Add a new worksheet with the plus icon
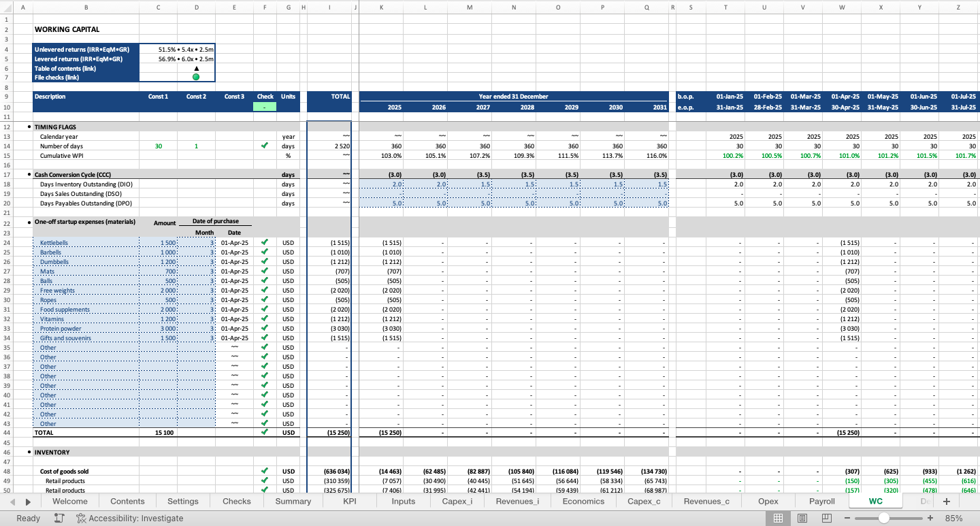The height and width of the screenshot is (526, 980). [947, 501]
